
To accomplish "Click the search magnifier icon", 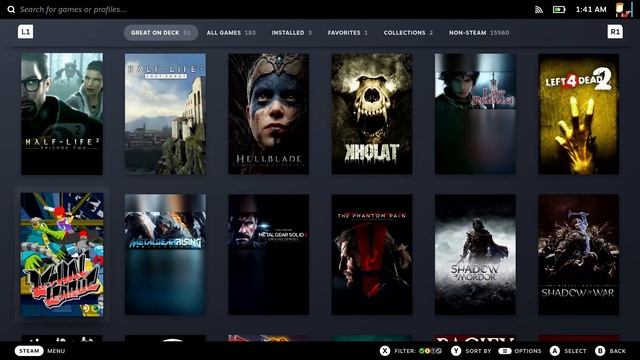I will click(x=11, y=9).
